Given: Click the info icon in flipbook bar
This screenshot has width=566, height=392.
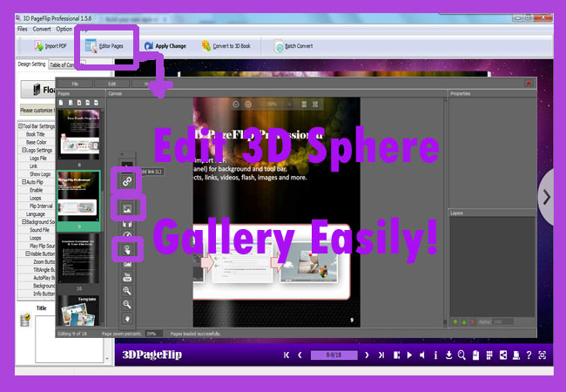Looking at the screenshot, I should point(435,355).
